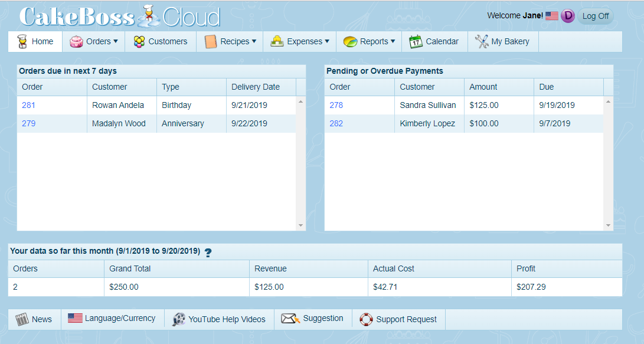Go to the Home tab
Image resolution: width=644 pixels, height=344 pixels.
35,41
